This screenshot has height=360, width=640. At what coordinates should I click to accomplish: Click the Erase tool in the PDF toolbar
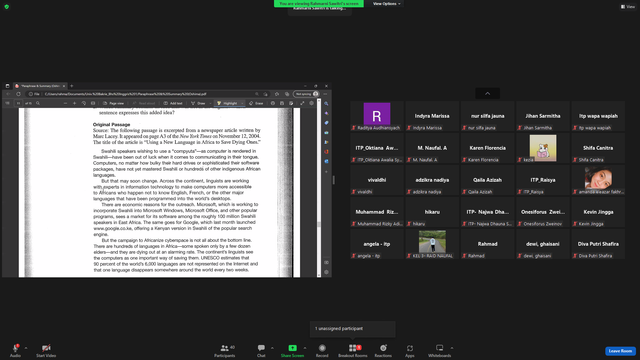[256, 103]
